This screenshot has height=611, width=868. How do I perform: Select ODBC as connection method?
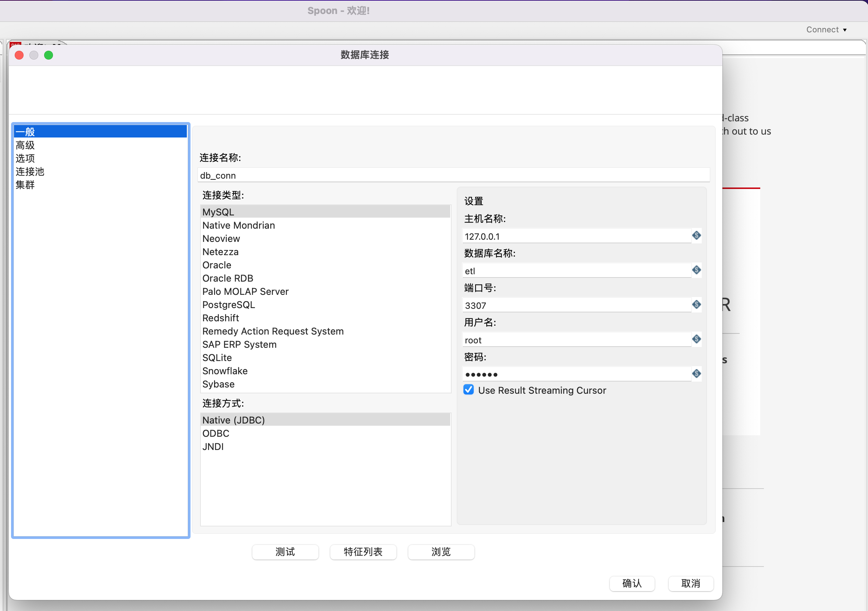[216, 433]
